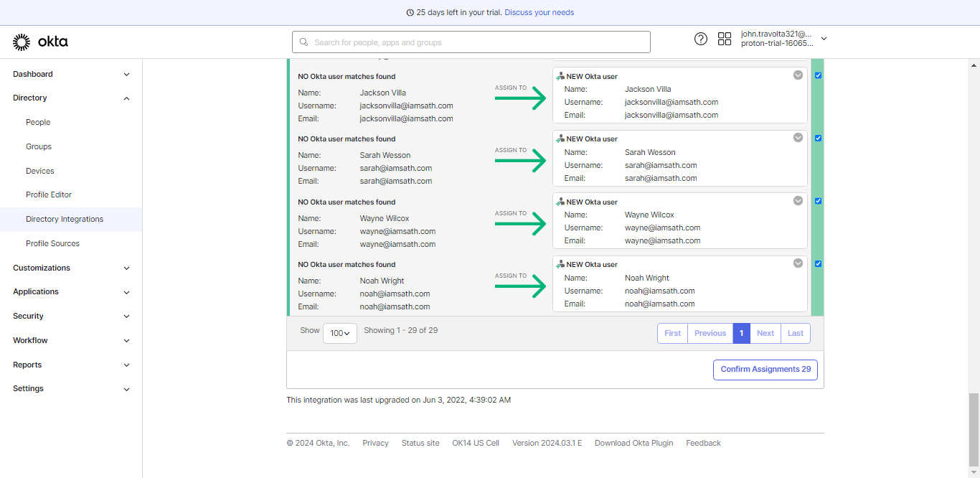Open Wayne Wilcox assignment options dropdown
The image size is (980, 478).
click(x=798, y=201)
